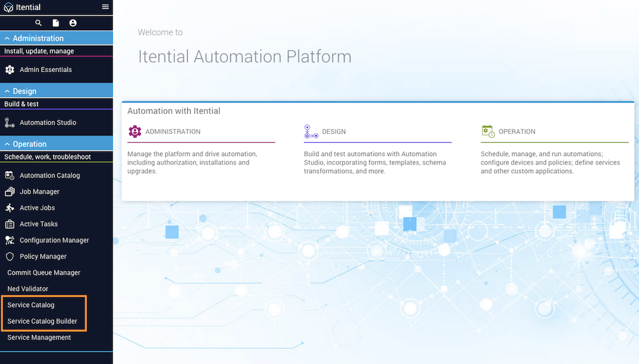
Task: Click the Automation Studio workflow icon
Action: [10, 123]
